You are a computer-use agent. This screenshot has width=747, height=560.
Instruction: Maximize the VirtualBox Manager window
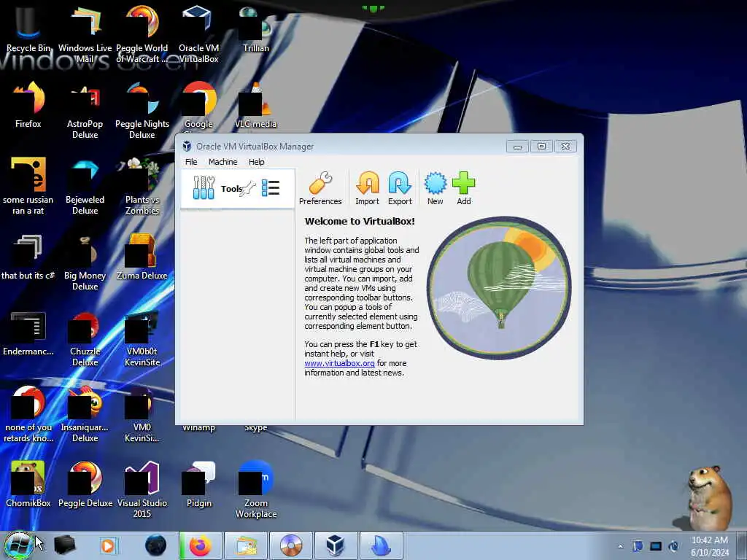[541, 146]
